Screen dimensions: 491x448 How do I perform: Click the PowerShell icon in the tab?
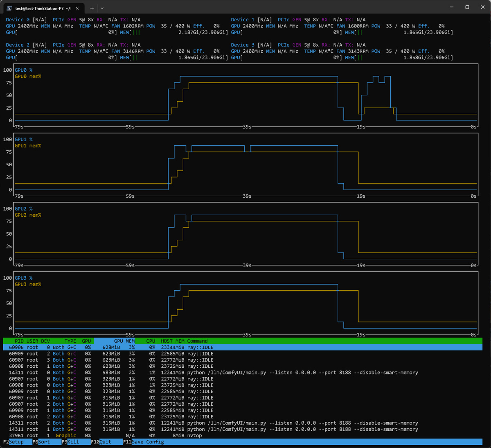point(9,8)
